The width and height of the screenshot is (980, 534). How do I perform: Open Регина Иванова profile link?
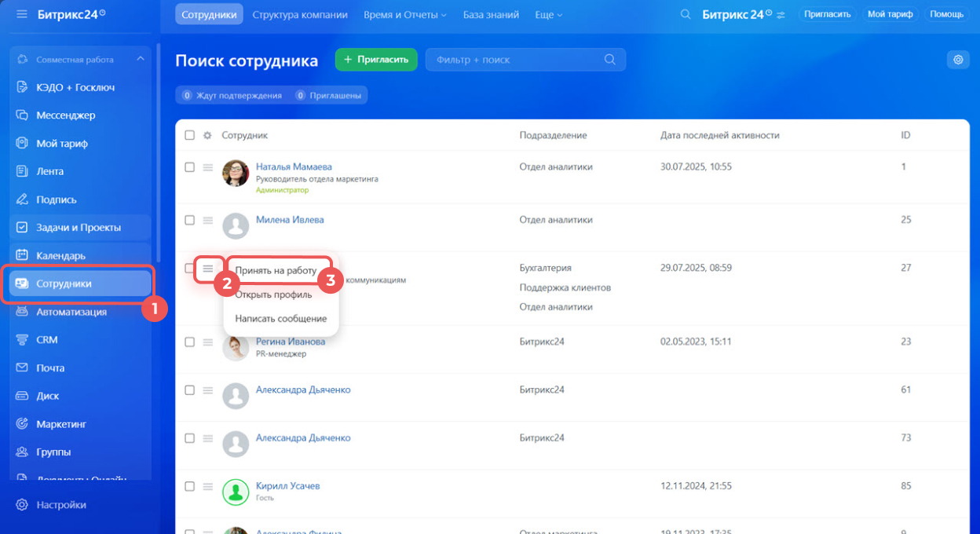coord(291,342)
